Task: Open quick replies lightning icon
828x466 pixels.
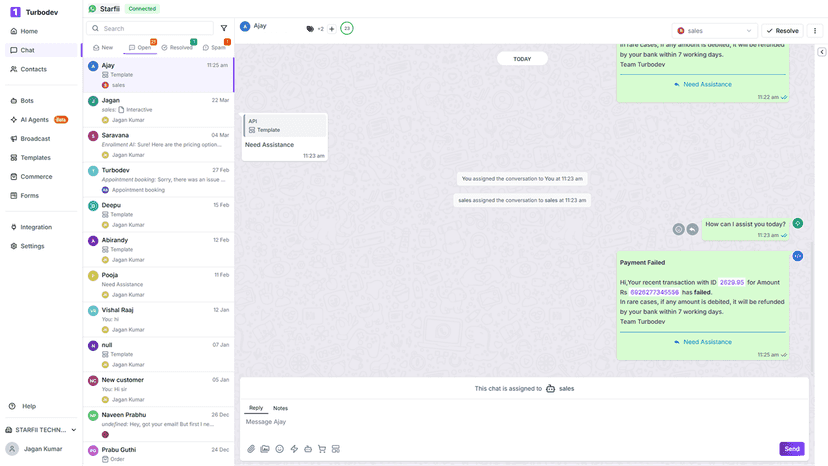Action: pyautogui.click(x=294, y=449)
